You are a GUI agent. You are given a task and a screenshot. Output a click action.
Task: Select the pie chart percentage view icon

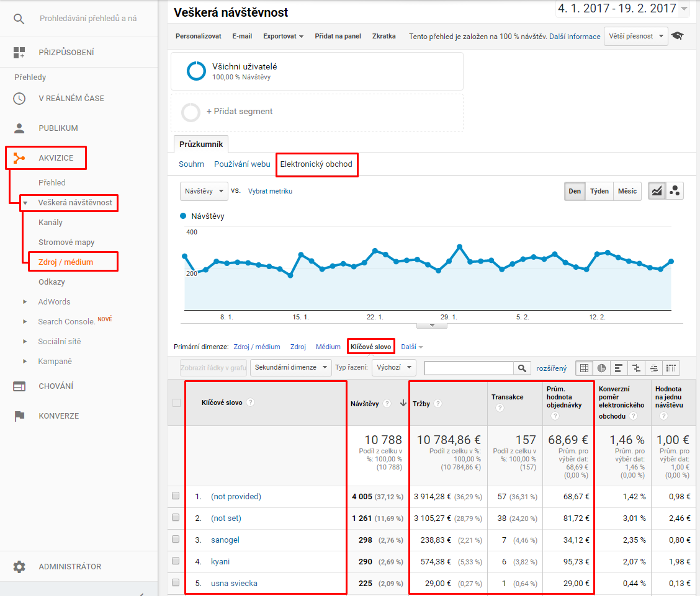point(601,368)
